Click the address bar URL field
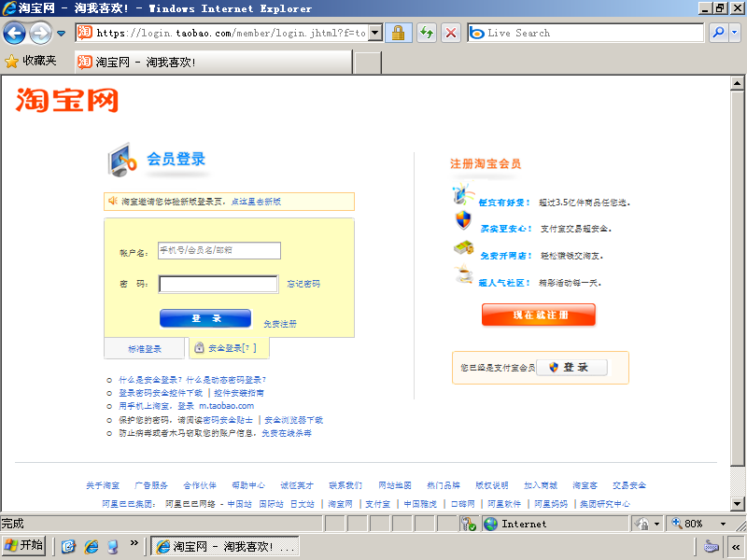The width and height of the screenshot is (747, 560). (231, 33)
